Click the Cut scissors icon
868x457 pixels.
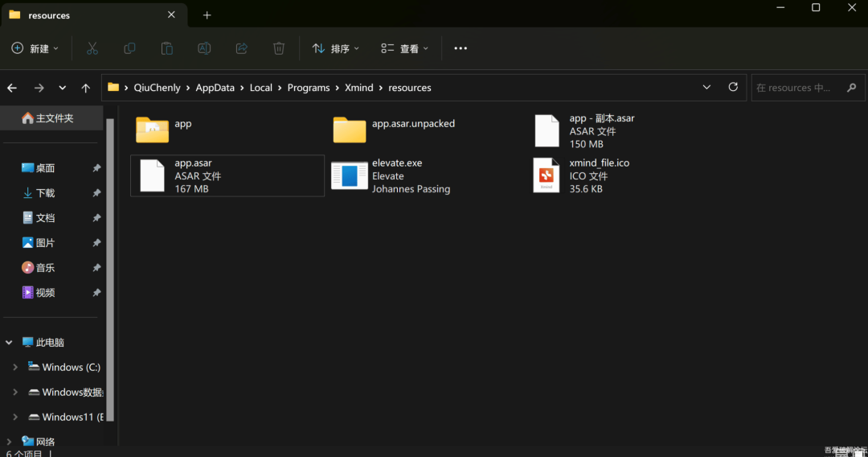pyautogui.click(x=92, y=49)
